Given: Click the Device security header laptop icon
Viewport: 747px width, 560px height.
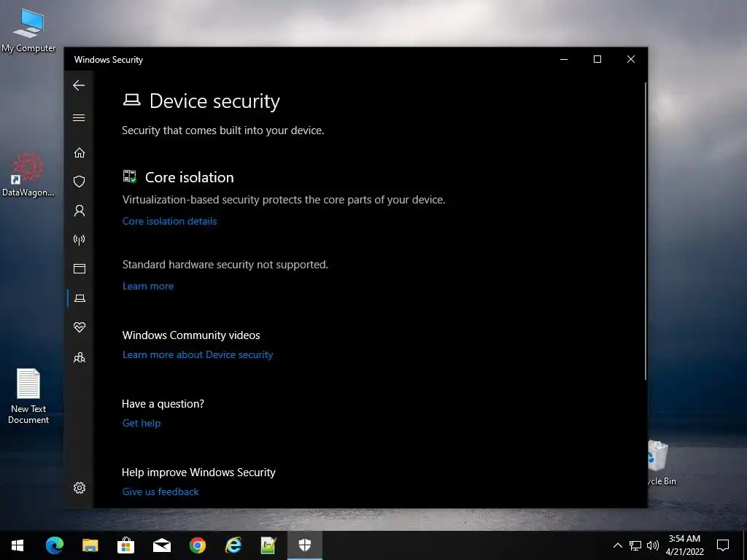Looking at the screenshot, I should 131,100.
